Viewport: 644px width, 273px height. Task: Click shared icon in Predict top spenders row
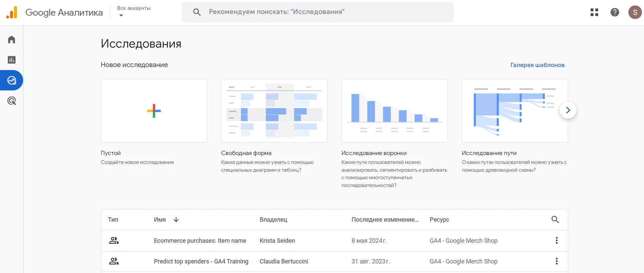(x=114, y=261)
